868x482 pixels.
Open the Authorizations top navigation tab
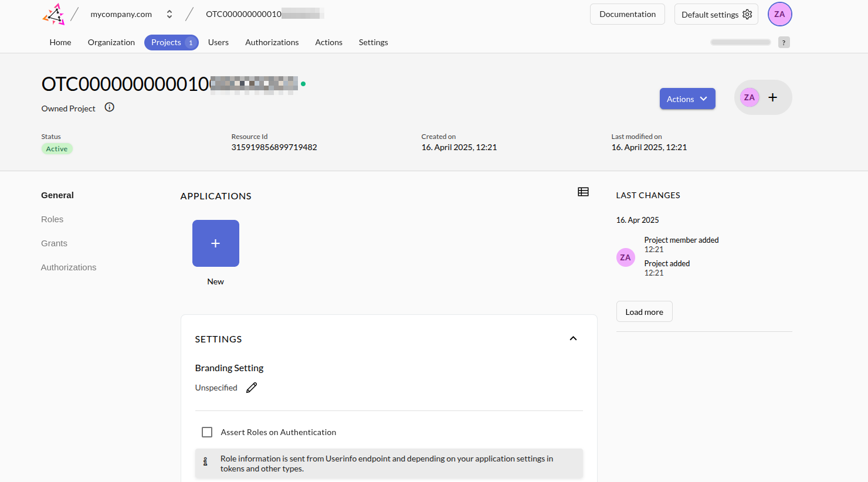(x=272, y=42)
